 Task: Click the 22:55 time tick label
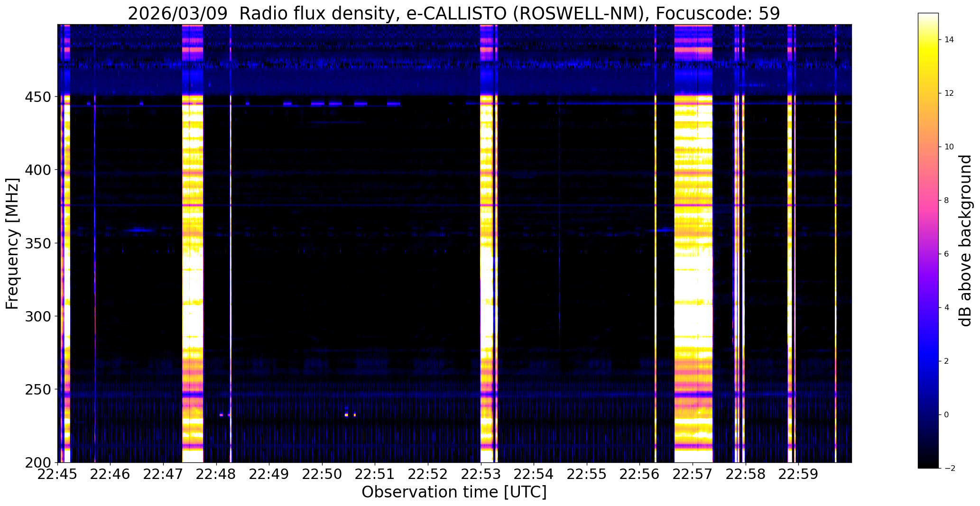coord(587,474)
